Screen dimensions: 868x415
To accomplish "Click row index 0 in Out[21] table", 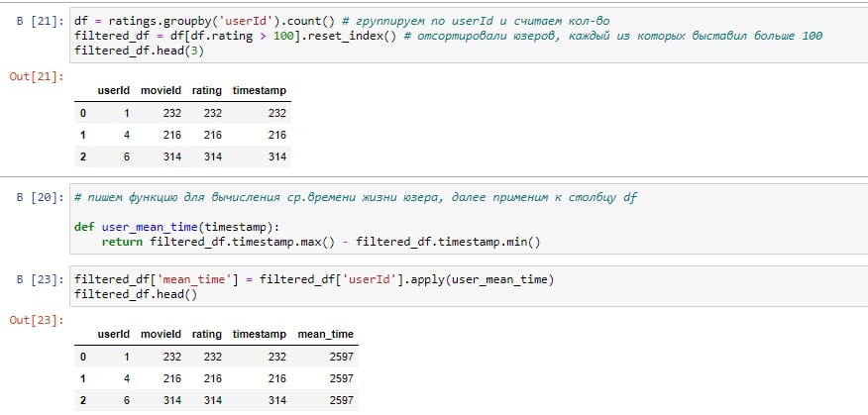I will [83, 113].
